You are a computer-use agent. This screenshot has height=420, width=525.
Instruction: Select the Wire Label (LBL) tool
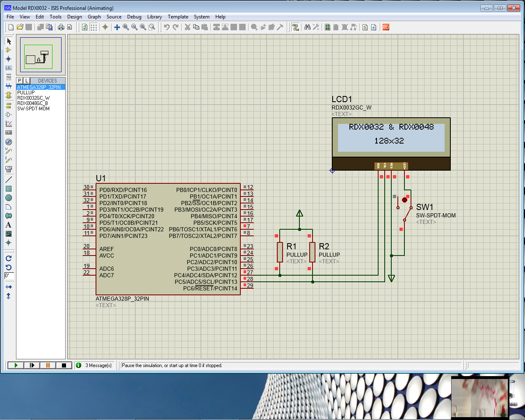pyautogui.click(x=9, y=68)
